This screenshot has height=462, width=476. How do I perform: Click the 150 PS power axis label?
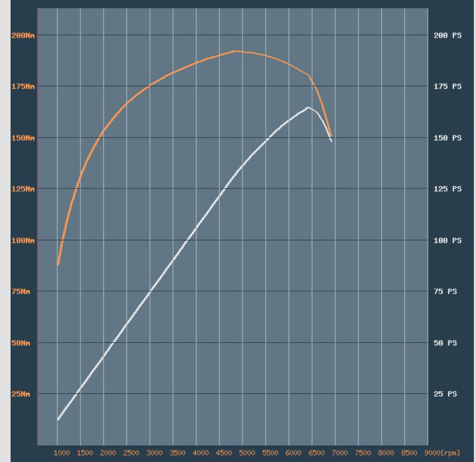pyautogui.click(x=447, y=138)
